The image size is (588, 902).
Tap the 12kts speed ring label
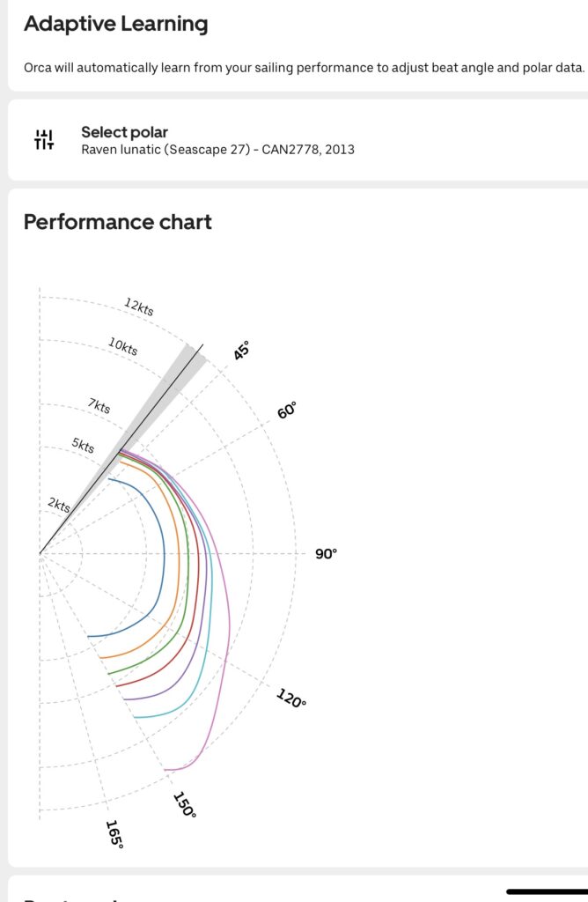point(139,307)
